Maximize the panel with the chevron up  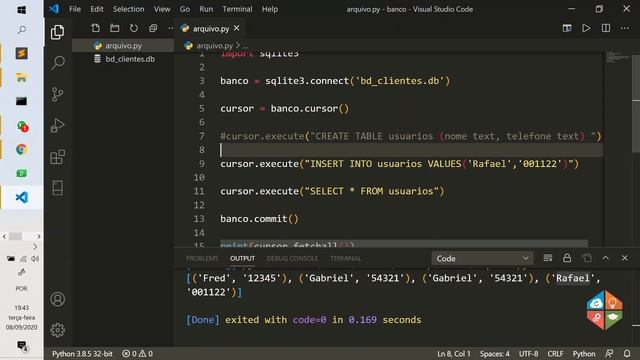coord(606,258)
